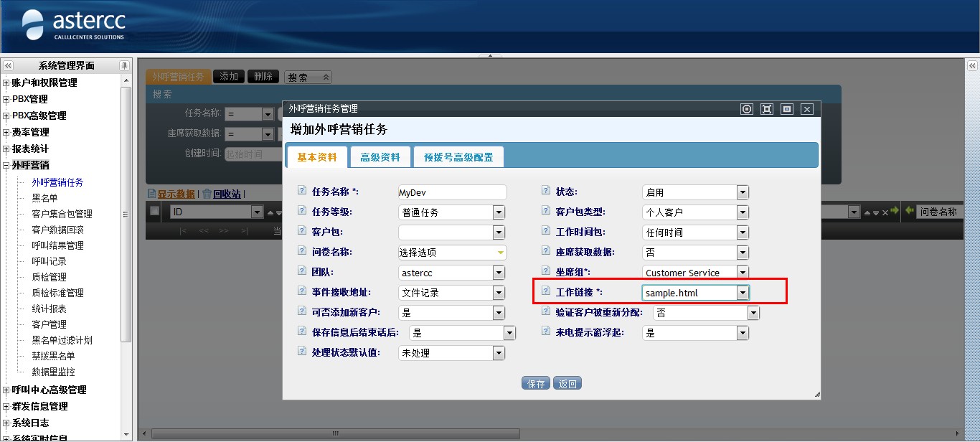This screenshot has width=980, height=442.
Task: Open the 工作链接 sample.html dropdown
Action: pyautogui.click(x=743, y=293)
